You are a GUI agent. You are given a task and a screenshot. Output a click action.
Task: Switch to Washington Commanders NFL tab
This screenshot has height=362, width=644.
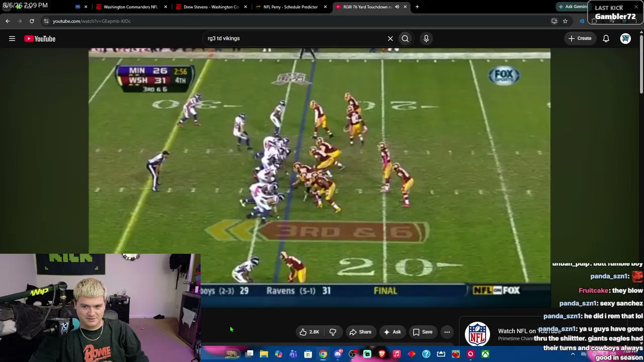tap(130, 7)
